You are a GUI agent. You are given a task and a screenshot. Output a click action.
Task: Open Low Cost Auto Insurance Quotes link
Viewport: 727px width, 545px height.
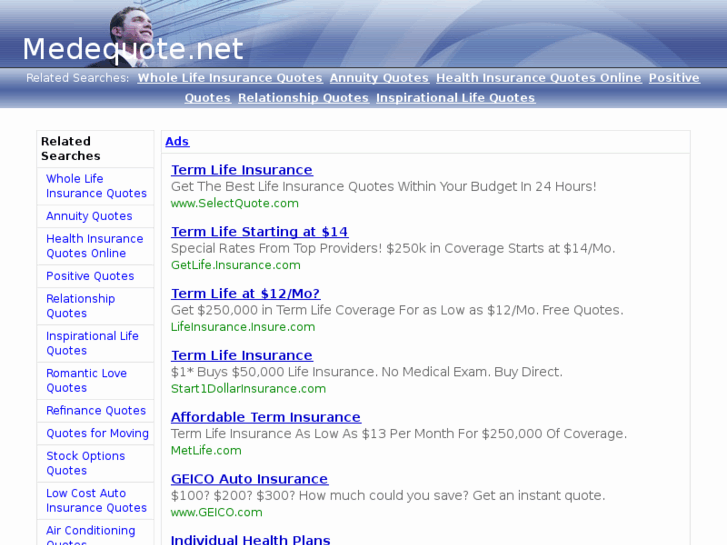(x=96, y=500)
